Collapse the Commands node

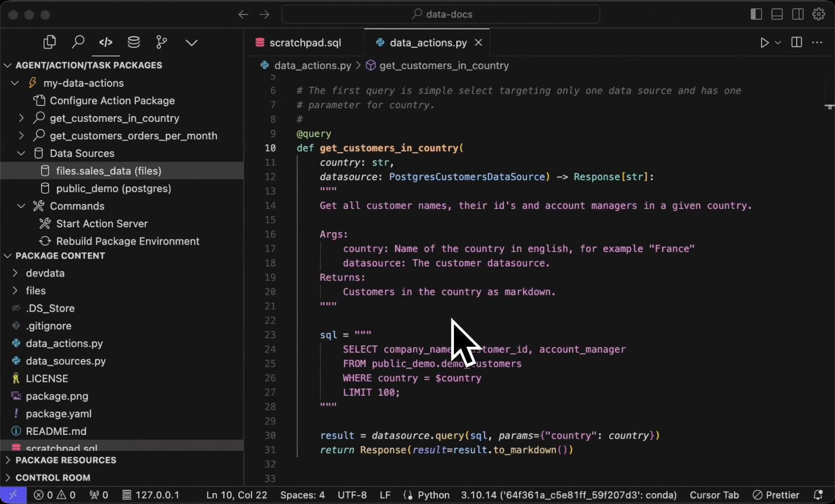tap(21, 206)
